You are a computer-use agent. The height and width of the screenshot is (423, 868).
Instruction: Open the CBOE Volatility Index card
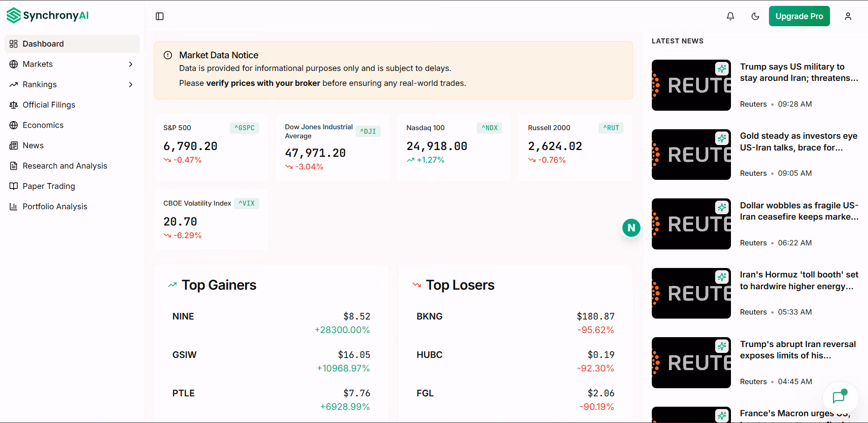point(211,220)
